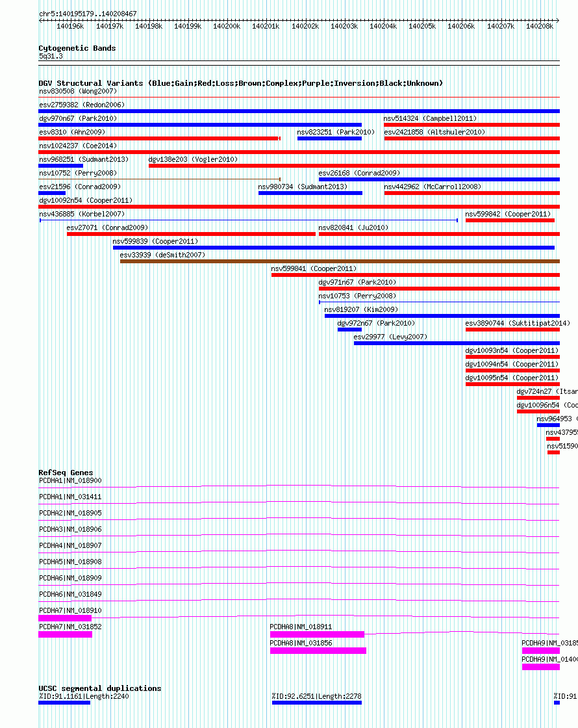This screenshot has height=728, width=578.
Task: Click the PCDHA8|NM_031856 magenta exon block
Action: tap(318, 651)
